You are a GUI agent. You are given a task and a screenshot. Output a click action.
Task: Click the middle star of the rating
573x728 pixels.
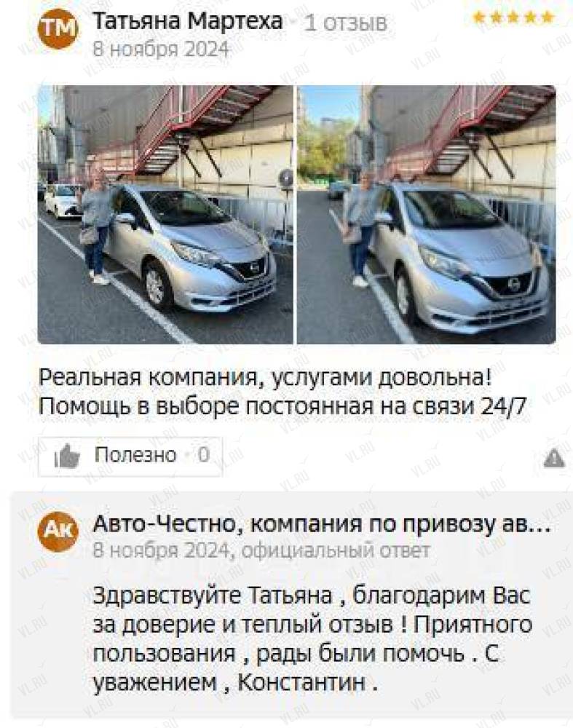[x=513, y=17]
